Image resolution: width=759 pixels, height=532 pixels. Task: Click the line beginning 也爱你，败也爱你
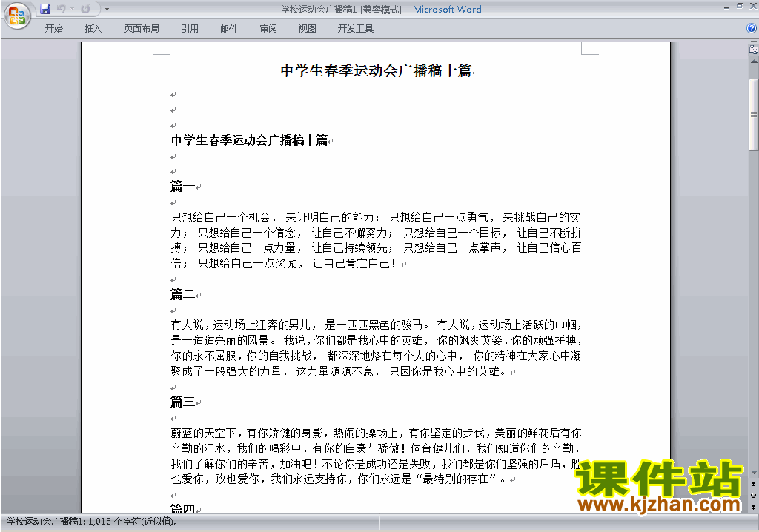pyautogui.click(x=339, y=479)
